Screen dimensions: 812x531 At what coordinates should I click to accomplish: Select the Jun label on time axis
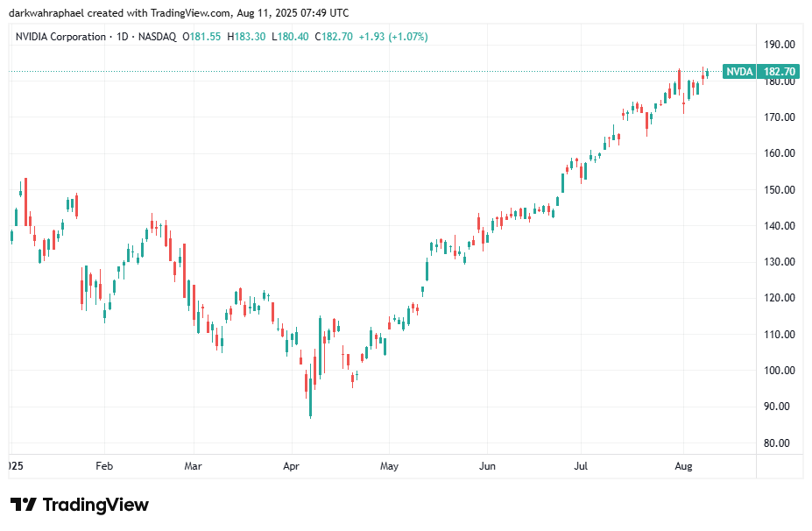pyautogui.click(x=488, y=466)
